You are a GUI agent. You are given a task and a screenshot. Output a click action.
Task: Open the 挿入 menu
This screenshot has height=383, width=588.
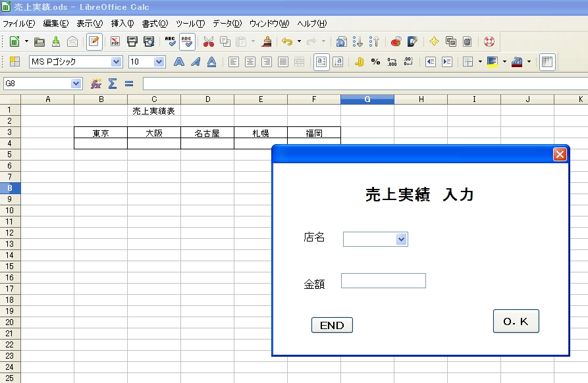click(x=122, y=24)
